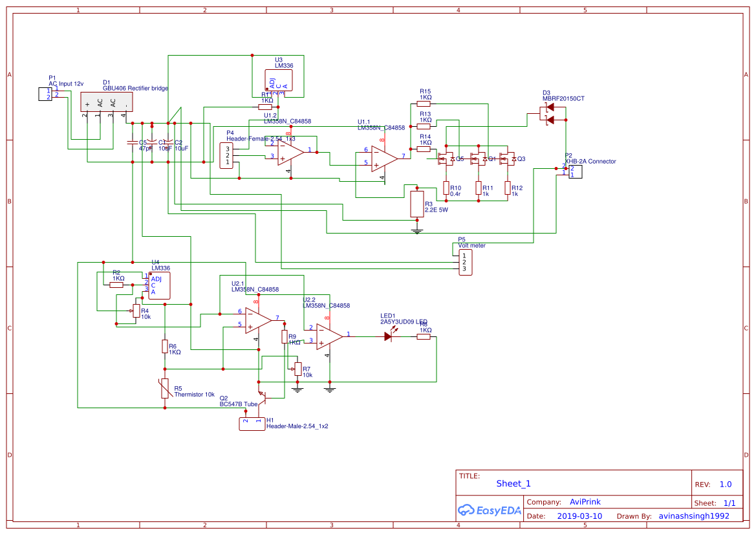This screenshot has width=756, height=535.
Task: Select the R5 thermistor symbol
Action: pyautogui.click(x=165, y=388)
